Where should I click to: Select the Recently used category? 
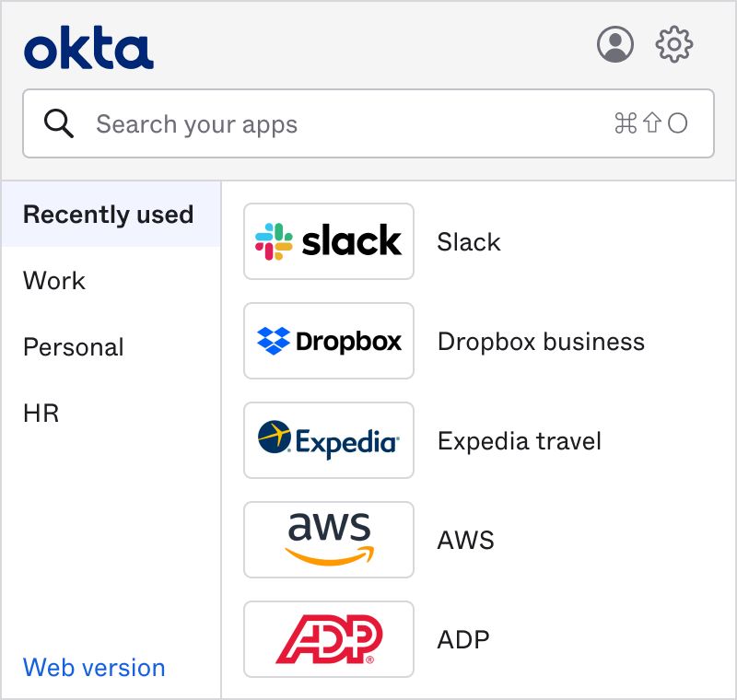(x=109, y=215)
